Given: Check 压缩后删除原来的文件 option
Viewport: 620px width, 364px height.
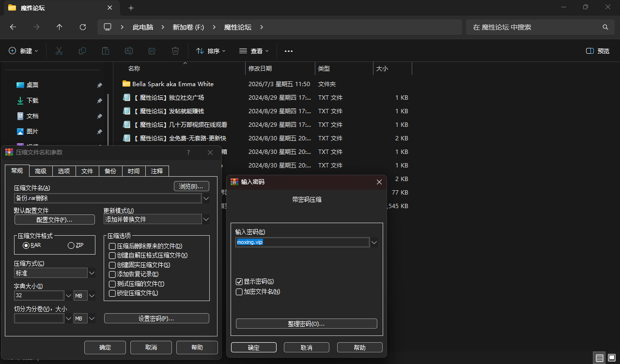Looking at the screenshot, I should coord(112,246).
